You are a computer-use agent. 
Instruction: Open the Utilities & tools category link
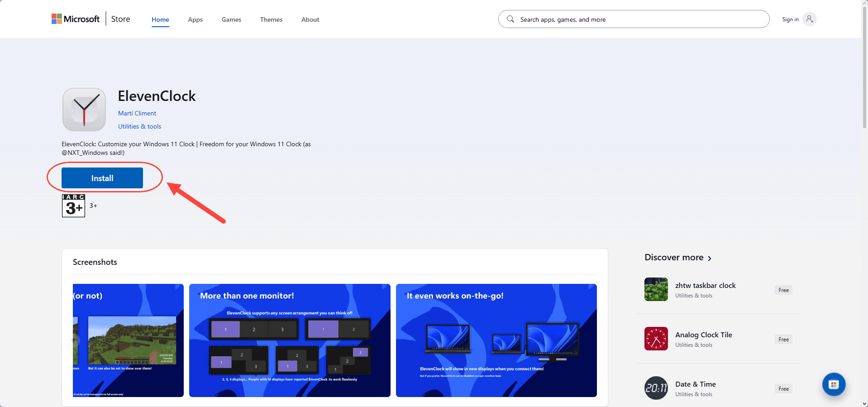click(139, 126)
